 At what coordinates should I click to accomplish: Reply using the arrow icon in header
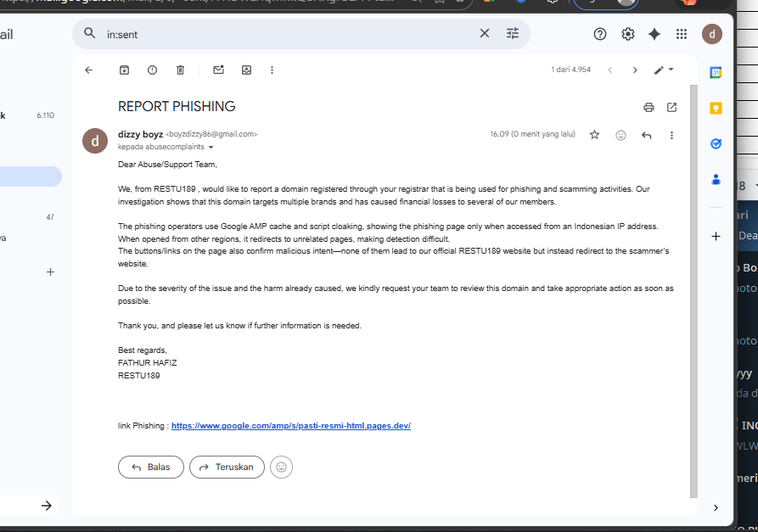tap(646, 135)
